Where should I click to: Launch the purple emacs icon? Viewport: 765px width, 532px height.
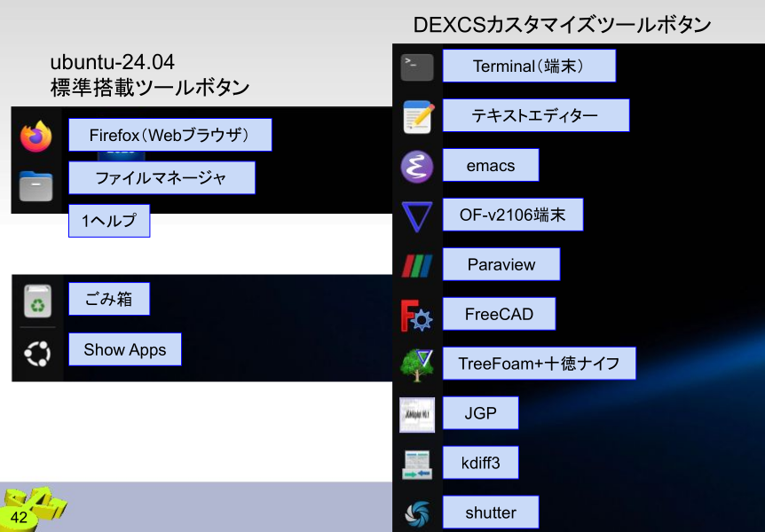click(x=417, y=167)
